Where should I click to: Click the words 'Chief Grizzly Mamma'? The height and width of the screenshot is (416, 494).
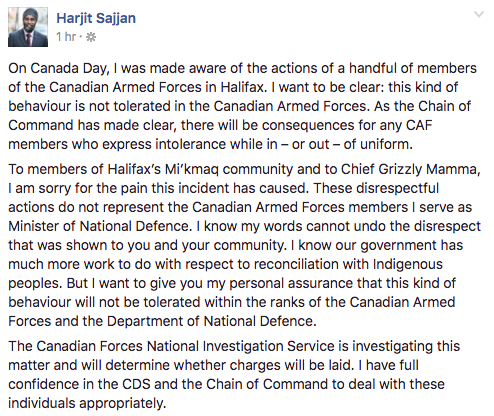point(410,169)
